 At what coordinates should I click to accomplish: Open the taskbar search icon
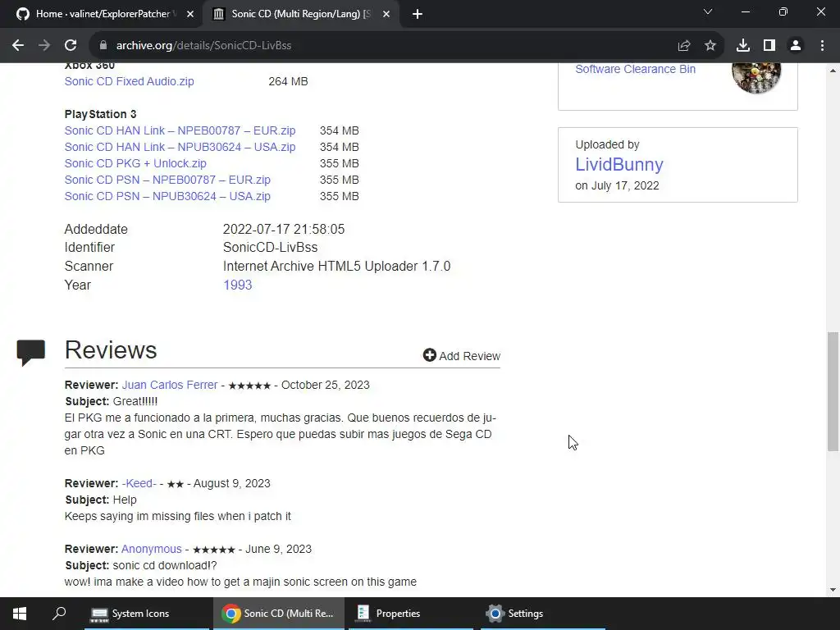coord(59,614)
